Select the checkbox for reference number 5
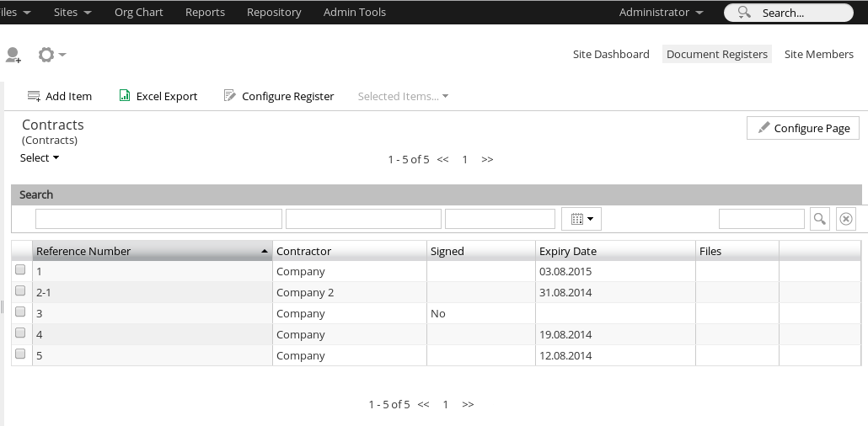This screenshot has width=868, height=426. click(20, 354)
